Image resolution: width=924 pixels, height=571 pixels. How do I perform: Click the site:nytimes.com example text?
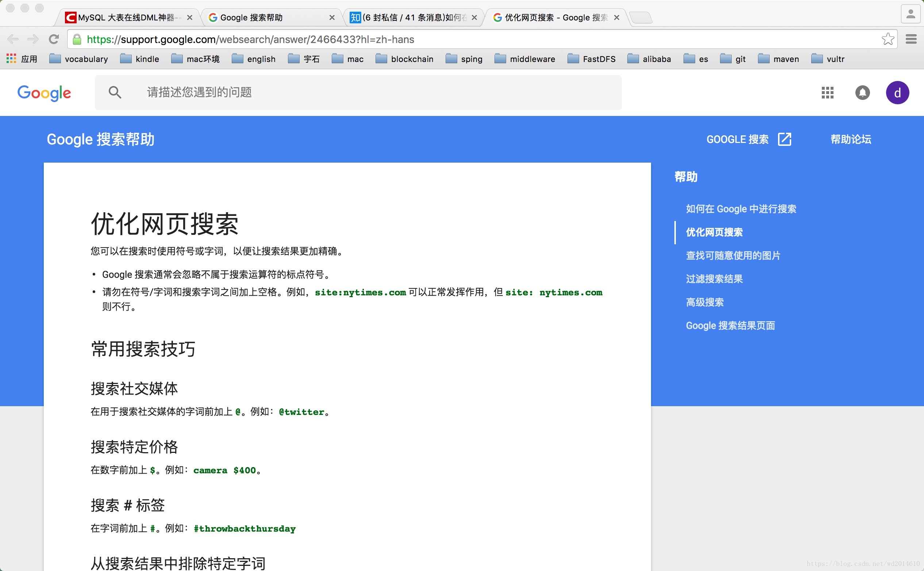coord(361,292)
